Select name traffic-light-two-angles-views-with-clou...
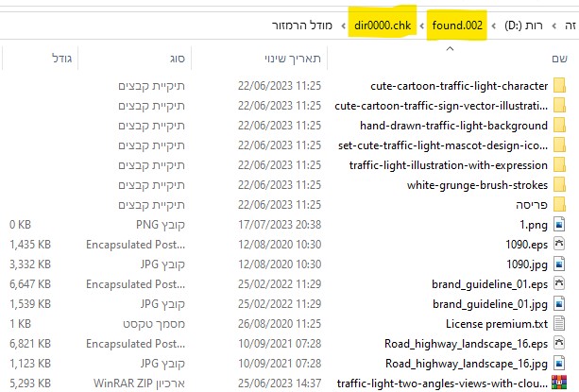 (x=442, y=383)
